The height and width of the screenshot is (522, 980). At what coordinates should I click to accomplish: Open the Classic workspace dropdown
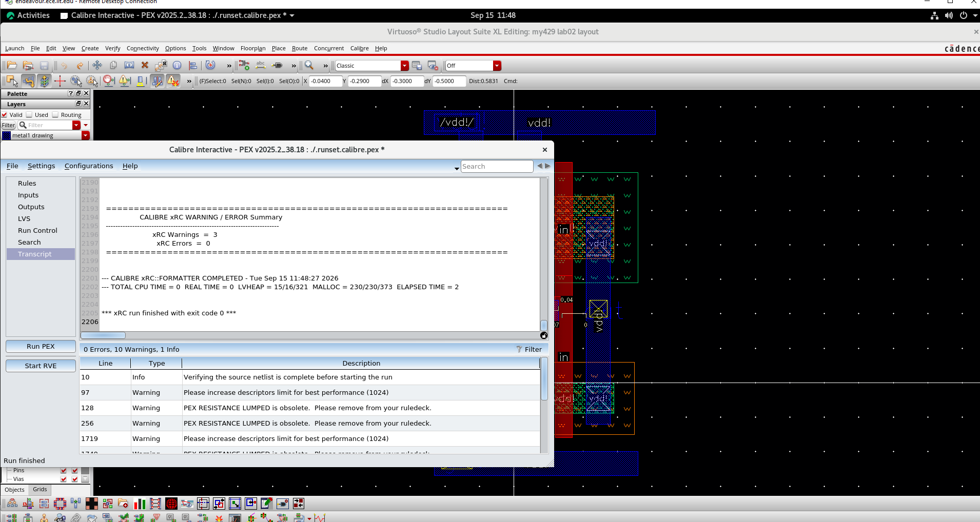click(405, 66)
